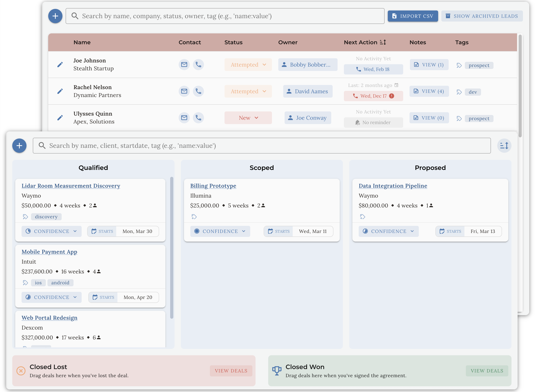The height and width of the screenshot is (392, 535).
Task: Click the plus icon to add a new deal
Action: [x=19, y=145]
